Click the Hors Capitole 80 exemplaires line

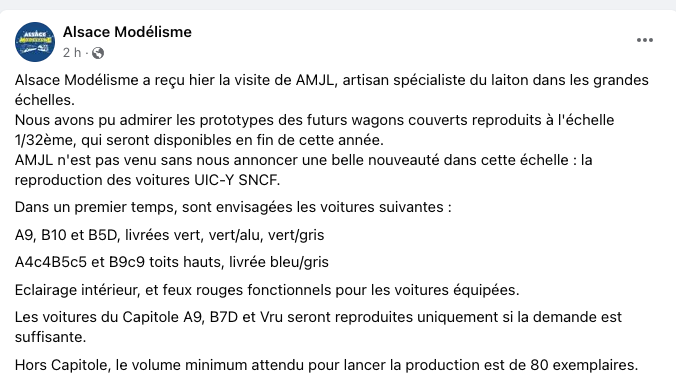(326, 365)
